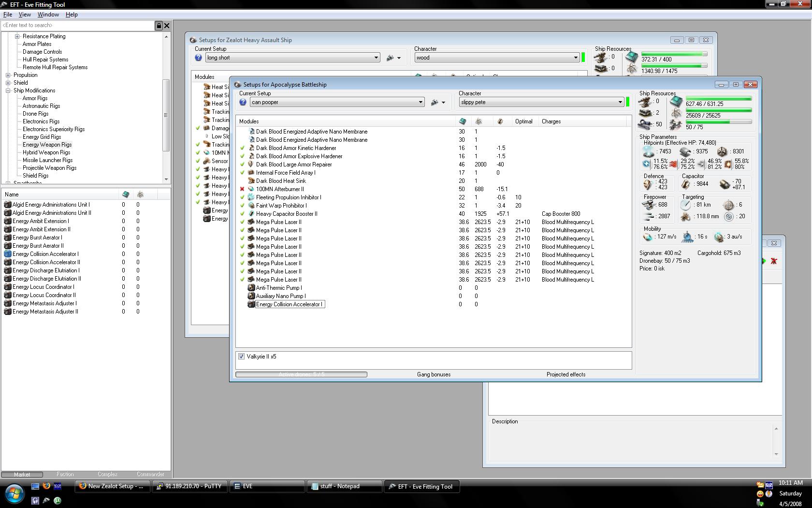Click the 100MN Afterburner II module icon
Screen dimensions: 812x508
pyautogui.click(x=251, y=189)
